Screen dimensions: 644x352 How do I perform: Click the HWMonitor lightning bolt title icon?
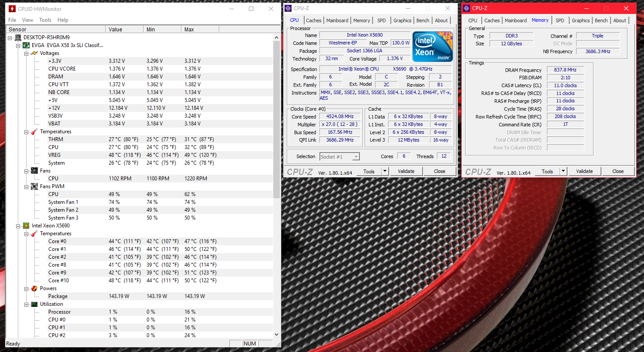point(12,9)
